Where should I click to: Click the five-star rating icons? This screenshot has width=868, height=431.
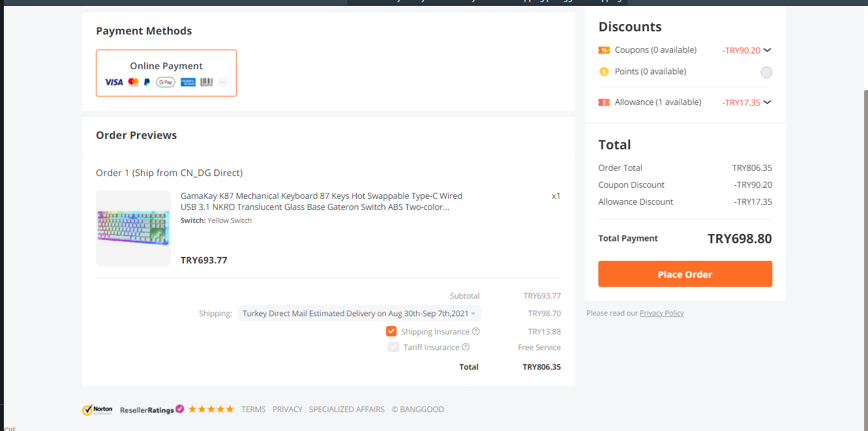click(x=211, y=409)
